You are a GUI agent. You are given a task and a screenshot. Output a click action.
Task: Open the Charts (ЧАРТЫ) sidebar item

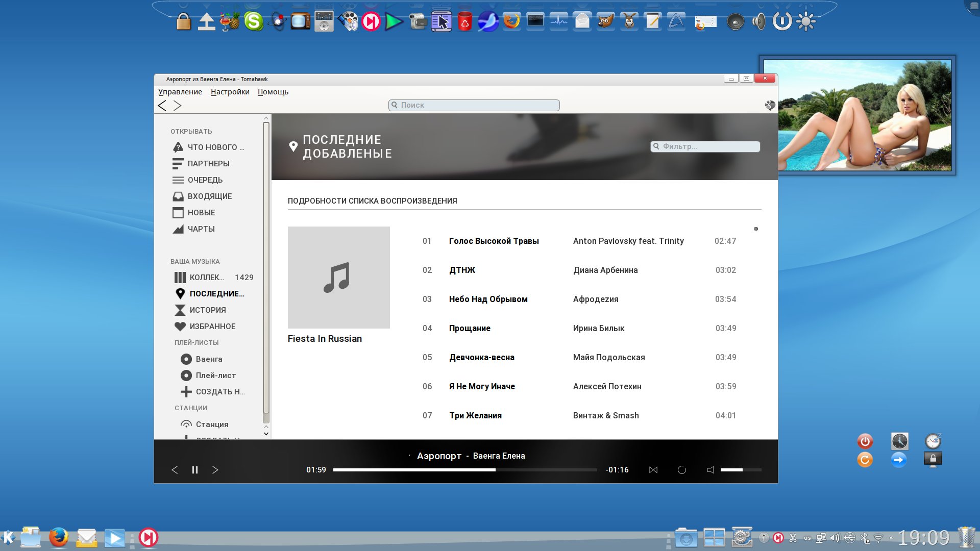[x=201, y=229]
